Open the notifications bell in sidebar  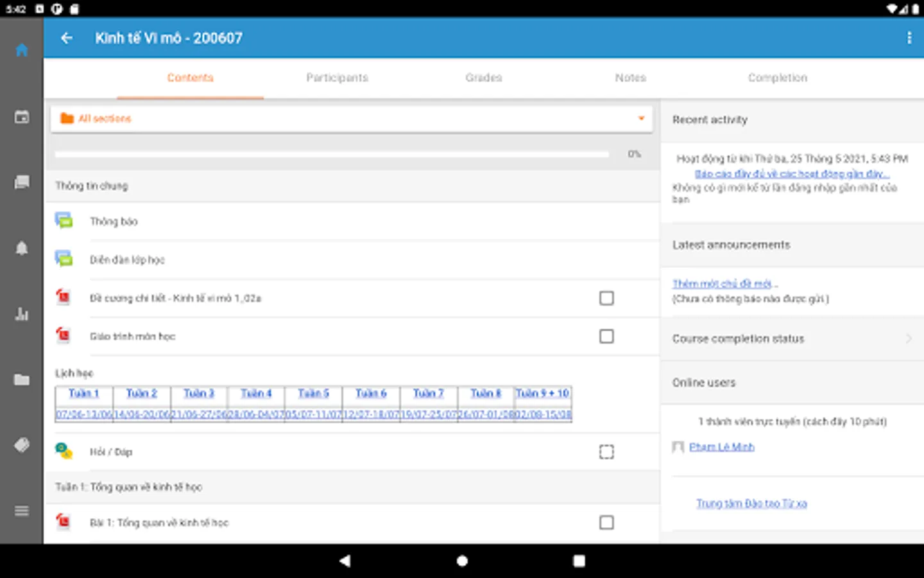[22, 248]
